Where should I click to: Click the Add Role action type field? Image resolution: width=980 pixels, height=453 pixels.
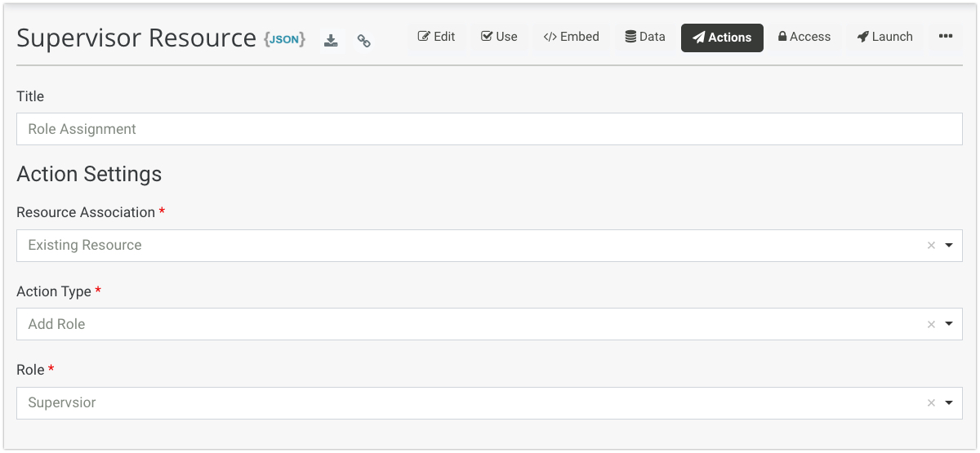465,324
